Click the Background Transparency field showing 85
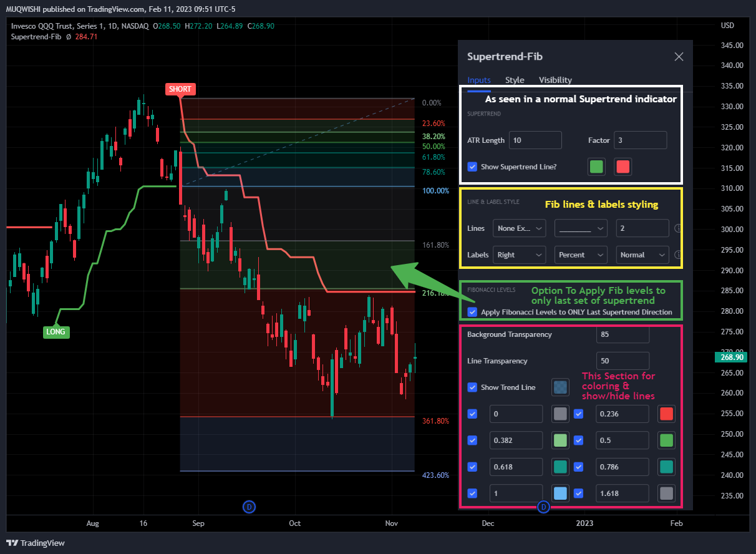 623,334
